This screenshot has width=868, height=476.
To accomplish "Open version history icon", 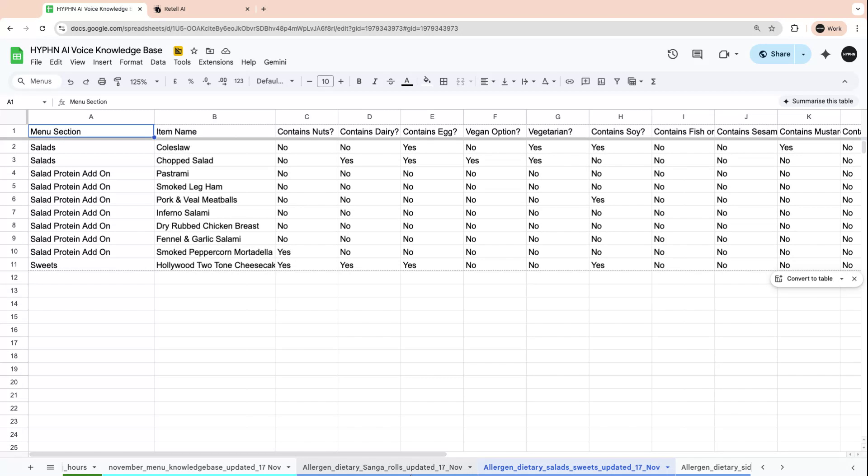I will pyautogui.click(x=672, y=54).
